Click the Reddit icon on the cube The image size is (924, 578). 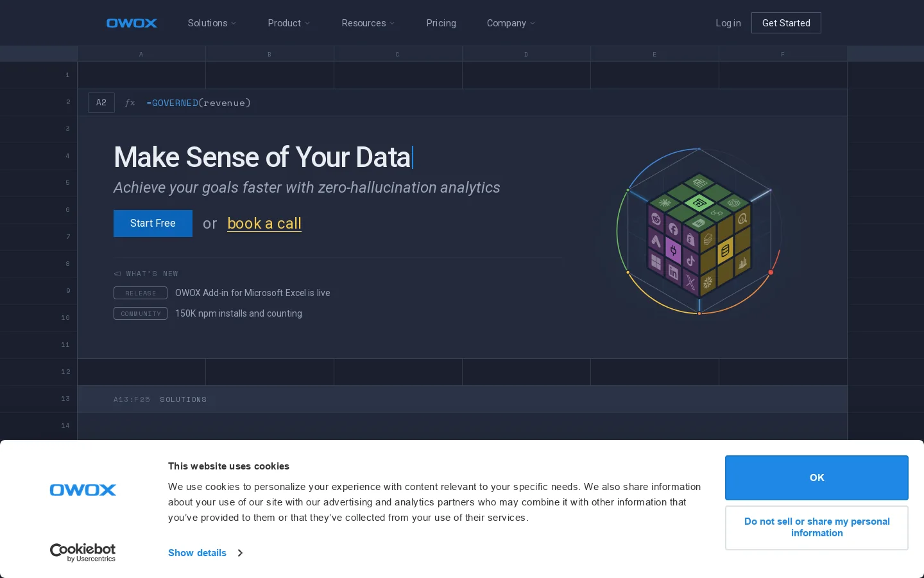(x=656, y=218)
